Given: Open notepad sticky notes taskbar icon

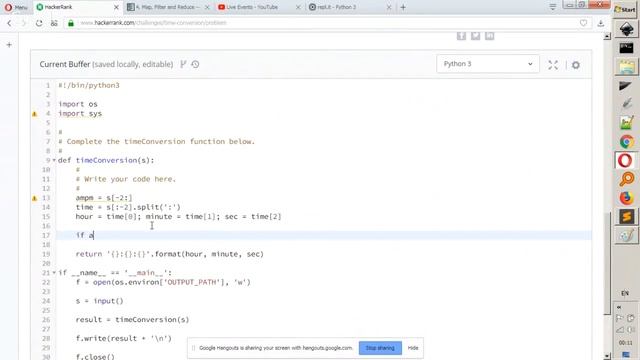Looking at the screenshot, I should (627, 123).
